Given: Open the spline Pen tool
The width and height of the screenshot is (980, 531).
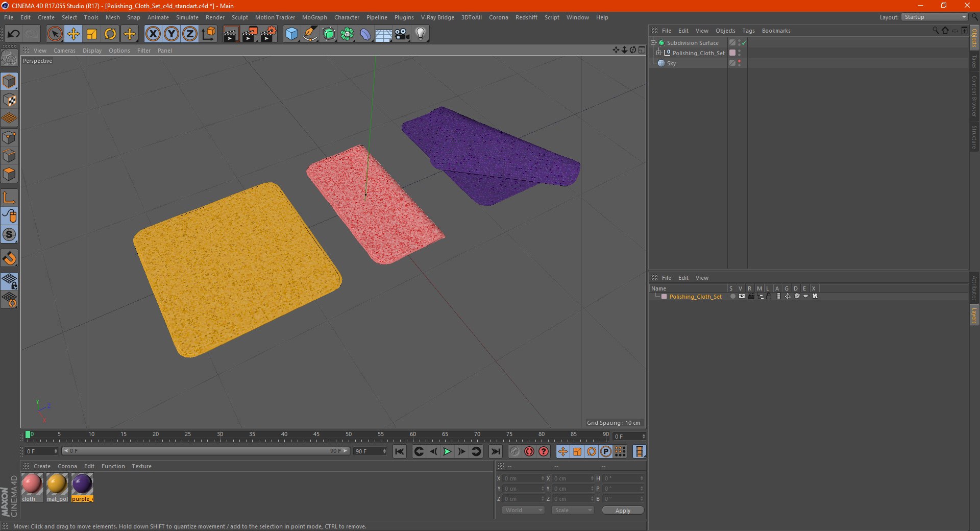Looking at the screenshot, I should tap(310, 34).
